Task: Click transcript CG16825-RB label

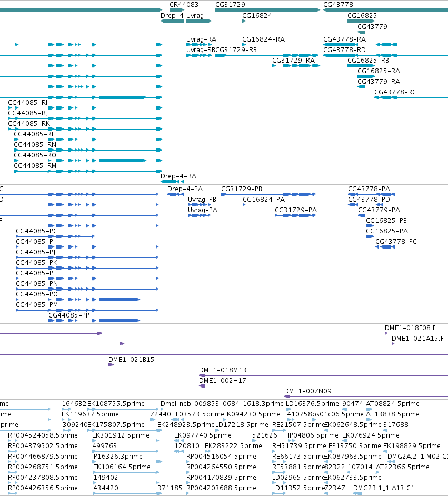Action: point(368,61)
